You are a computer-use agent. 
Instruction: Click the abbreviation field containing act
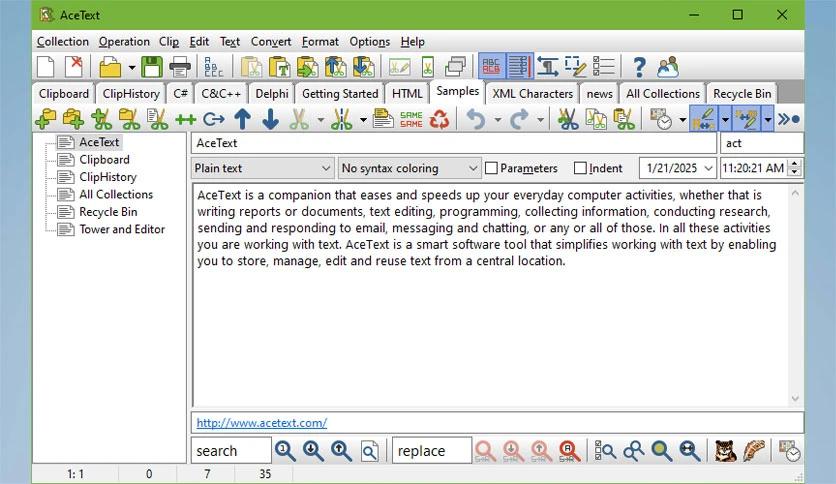762,143
